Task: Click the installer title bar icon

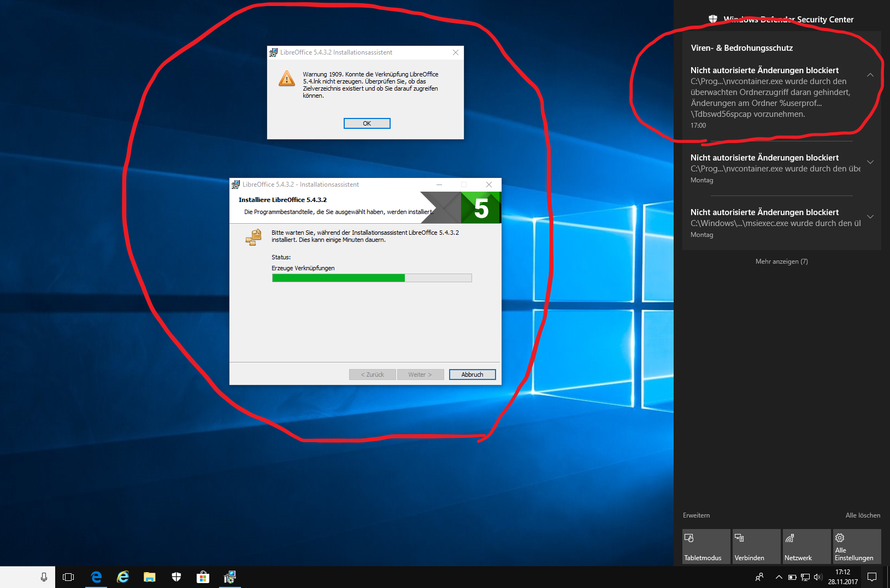Action: pos(235,185)
